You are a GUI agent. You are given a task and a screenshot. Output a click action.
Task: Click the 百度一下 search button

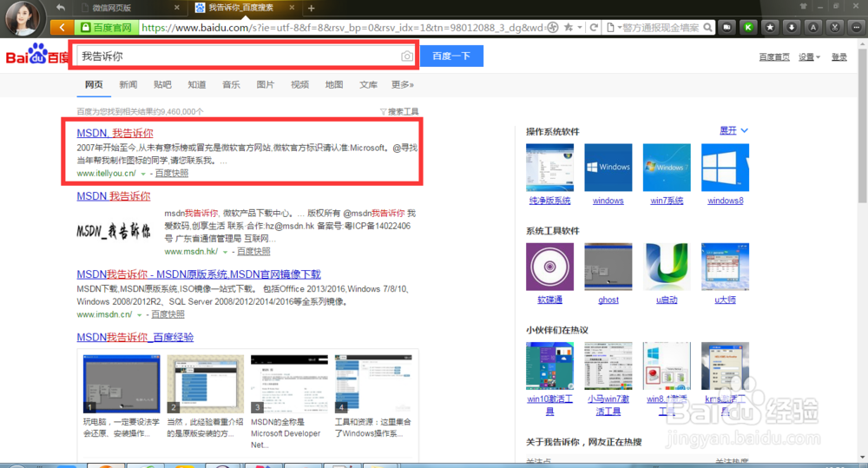tap(451, 56)
